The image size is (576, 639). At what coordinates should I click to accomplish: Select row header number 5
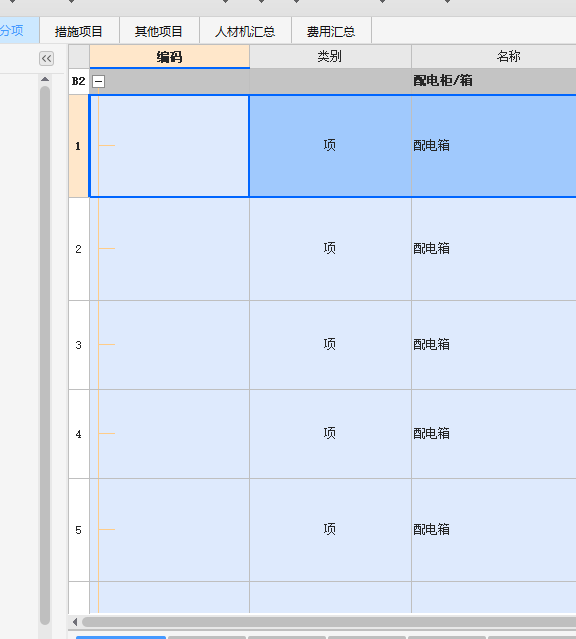pos(78,530)
